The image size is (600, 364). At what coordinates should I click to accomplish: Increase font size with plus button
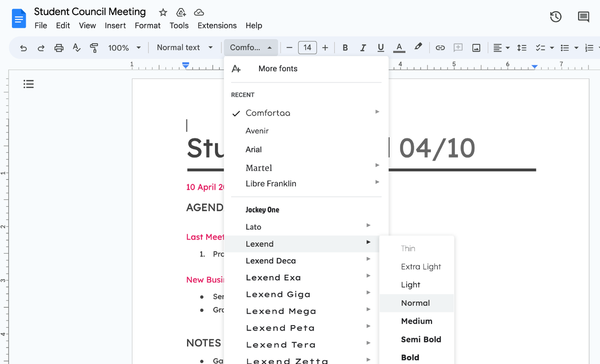(325, 48)
